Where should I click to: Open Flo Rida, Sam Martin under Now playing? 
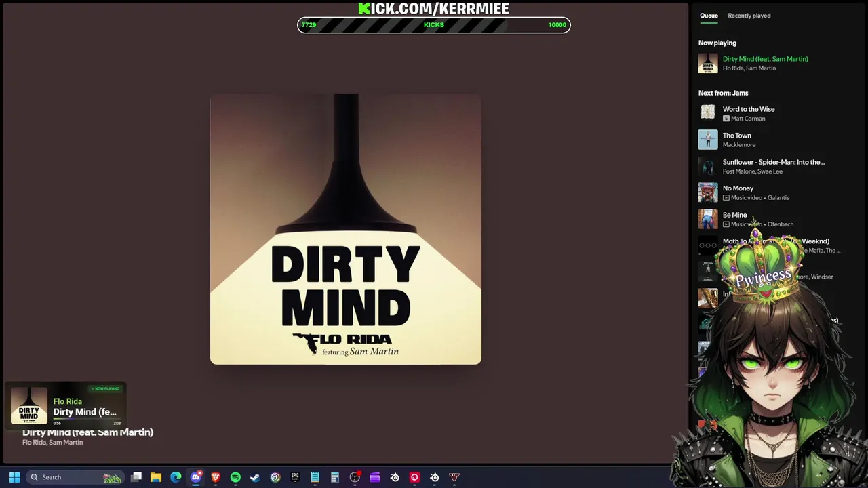pos(749,68)
